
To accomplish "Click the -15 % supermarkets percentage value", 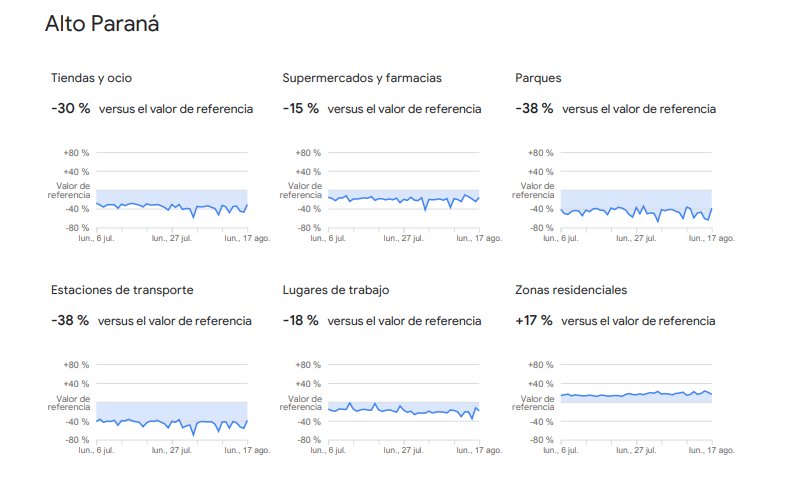I will pyautogui.click(x=301, y=108).
